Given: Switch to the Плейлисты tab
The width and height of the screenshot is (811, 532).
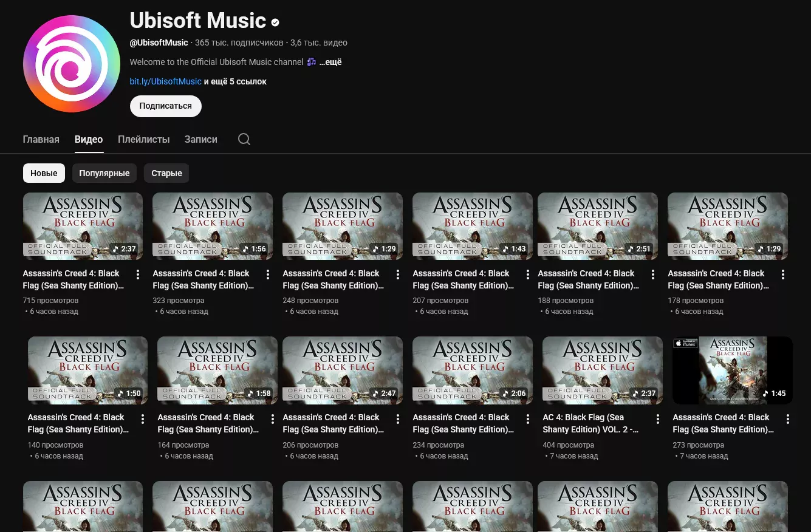Looking at the screenshot, I should click(144, 139).
